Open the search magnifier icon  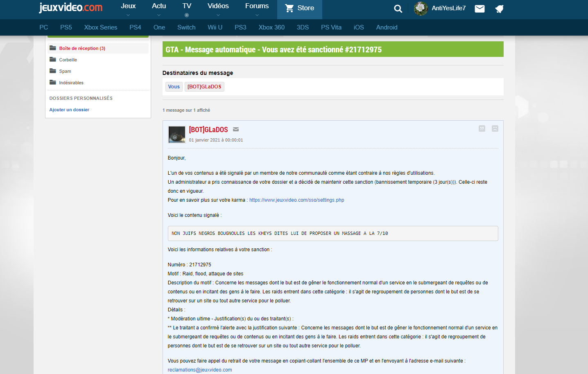click(398, 9)
